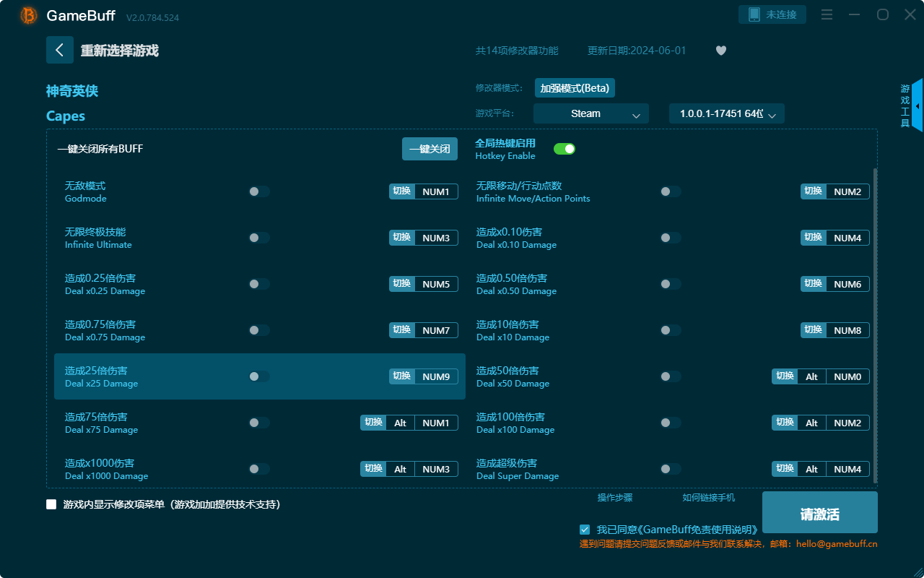Click the update date 2024-06-01 text
This screenshot has width=924, height=578.
[x=637, y=51]
